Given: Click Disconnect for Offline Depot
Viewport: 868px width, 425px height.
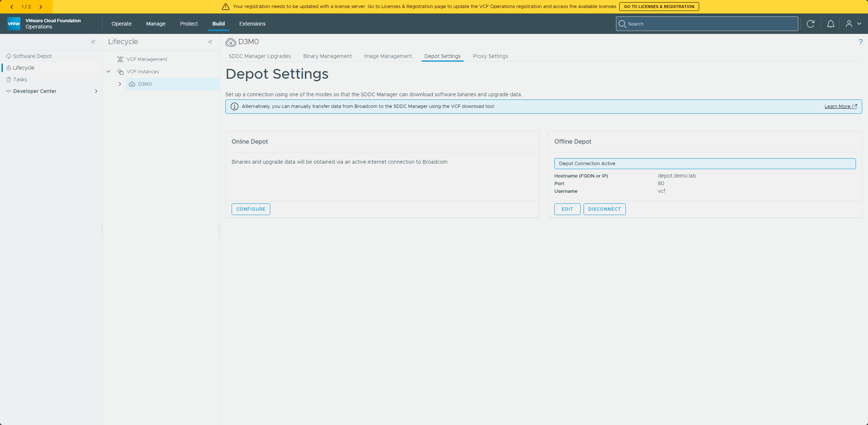Looking at the screenshot, I should 605,209.
